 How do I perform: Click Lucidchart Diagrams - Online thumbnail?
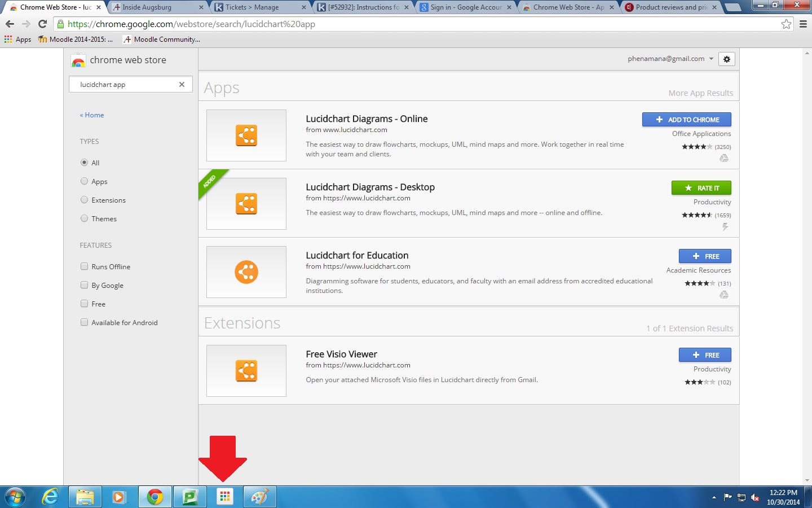click(246, 135)
